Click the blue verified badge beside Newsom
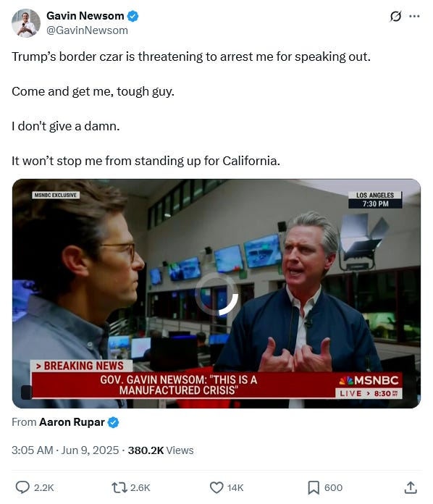Image resolution: width=433 pixels, height=504 pixels. [x=133, y=16]
